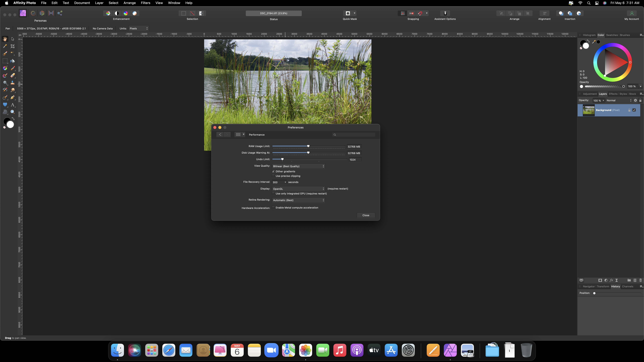
Task: Switch to Export Persona
Action: click(60, 13)
